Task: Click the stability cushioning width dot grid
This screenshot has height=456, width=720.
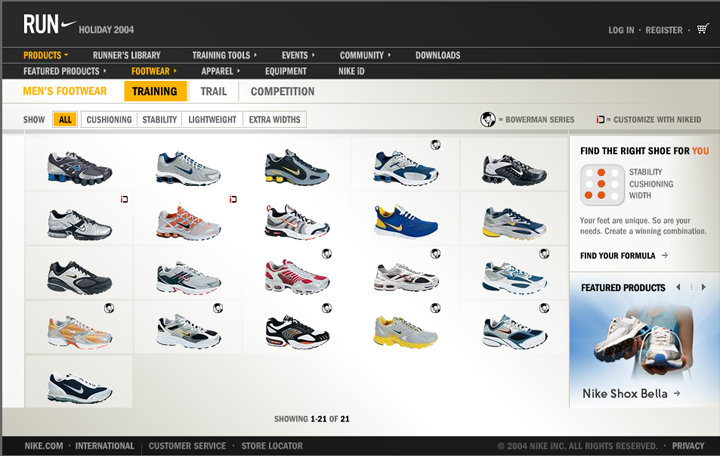Action: point(602,185)
